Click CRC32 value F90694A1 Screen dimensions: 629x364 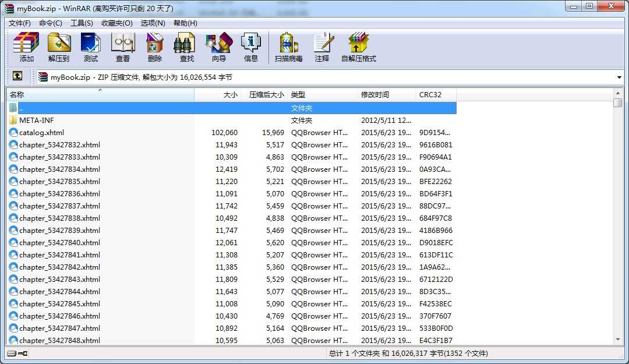pos(436,157)
